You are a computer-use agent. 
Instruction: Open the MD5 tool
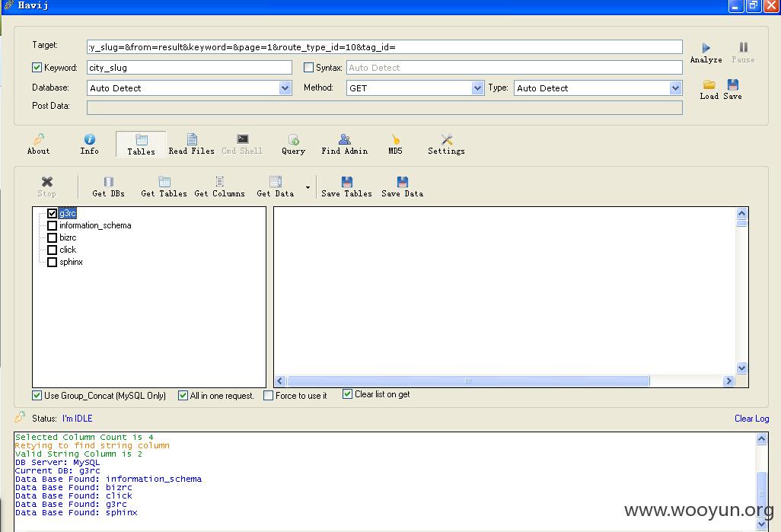point(395,145)
